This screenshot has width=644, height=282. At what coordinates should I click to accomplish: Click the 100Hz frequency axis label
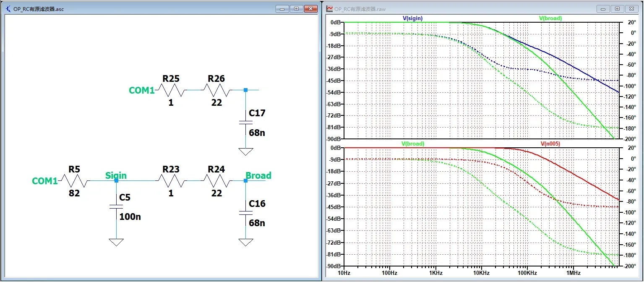(390, 272)
